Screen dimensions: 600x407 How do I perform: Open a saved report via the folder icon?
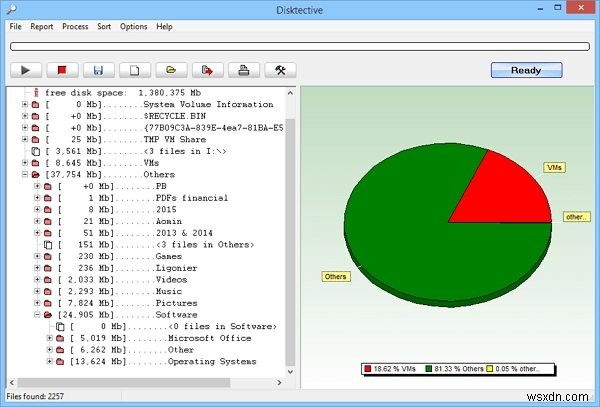tap(171, 70)
